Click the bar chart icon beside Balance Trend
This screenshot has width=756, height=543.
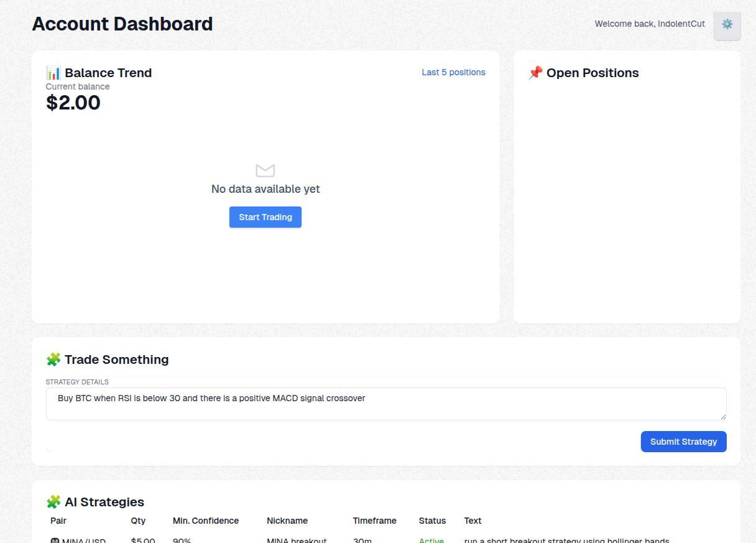53,73
